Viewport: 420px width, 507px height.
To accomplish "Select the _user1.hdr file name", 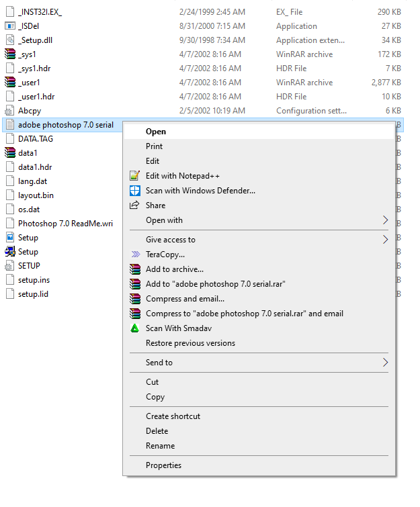I will click(36, 96).
